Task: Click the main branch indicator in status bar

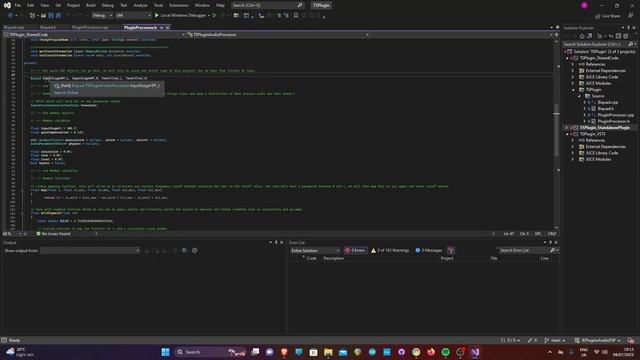Action: (555, 340)
